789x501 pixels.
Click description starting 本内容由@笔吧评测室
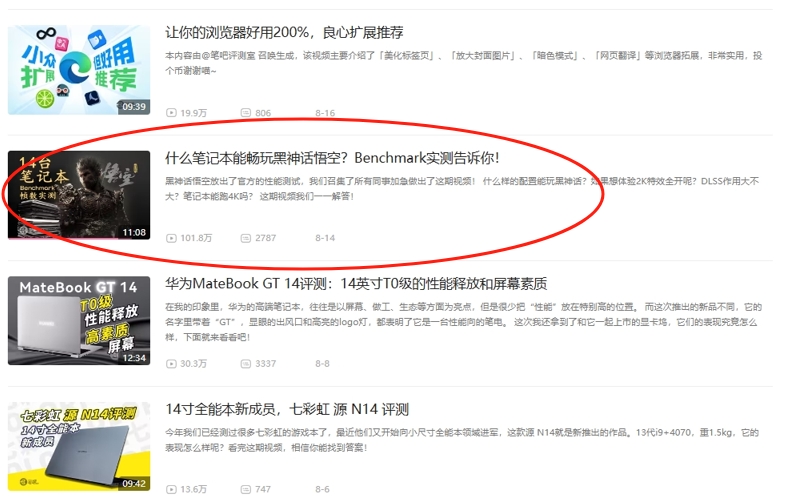click(x=463, y=63)
